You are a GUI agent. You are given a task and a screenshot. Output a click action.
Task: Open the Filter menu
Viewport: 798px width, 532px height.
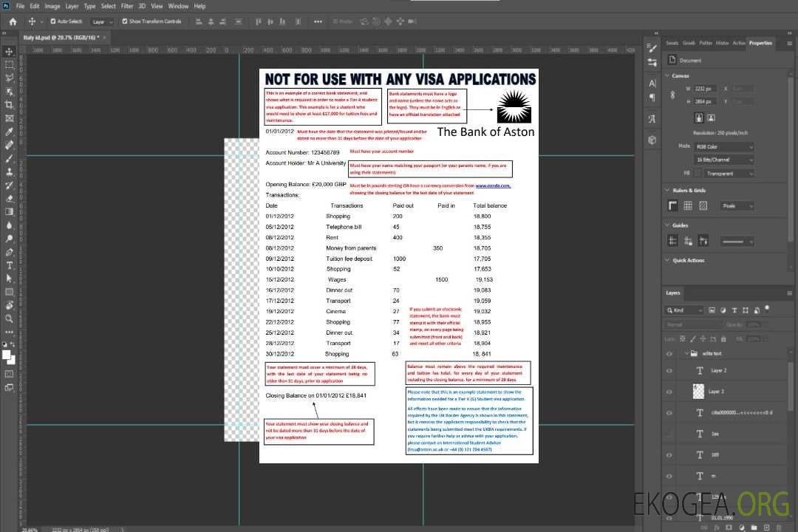(127, 6)
